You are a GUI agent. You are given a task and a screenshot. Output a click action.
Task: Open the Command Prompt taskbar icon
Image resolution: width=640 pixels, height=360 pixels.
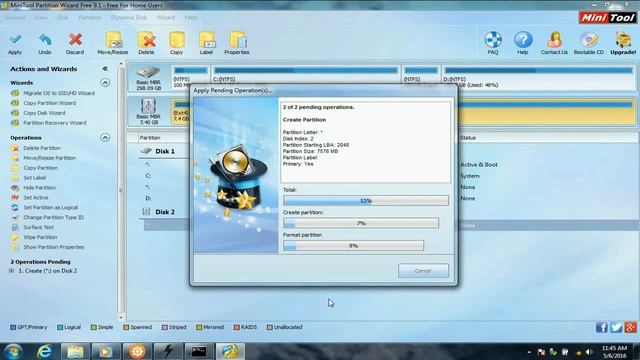pos(199,351)
